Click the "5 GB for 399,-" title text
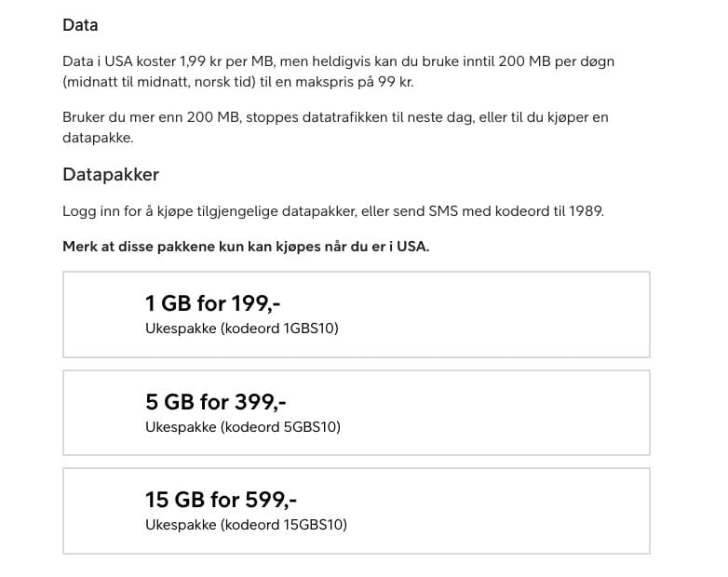The image size is (728, 577). tap(215, 402)
